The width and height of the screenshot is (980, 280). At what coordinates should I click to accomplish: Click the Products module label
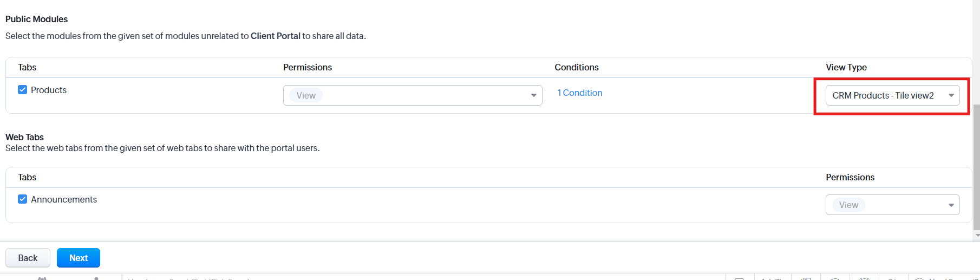[49, 90]
